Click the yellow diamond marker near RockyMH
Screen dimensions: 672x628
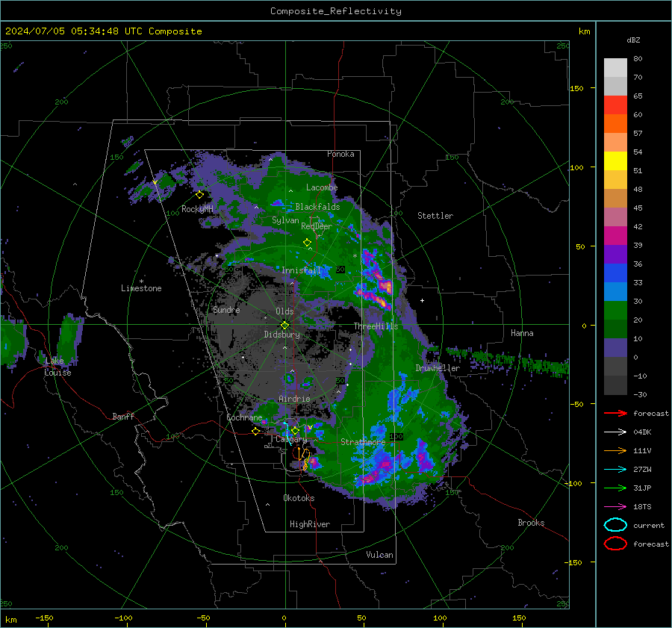[x=199, y=195]
